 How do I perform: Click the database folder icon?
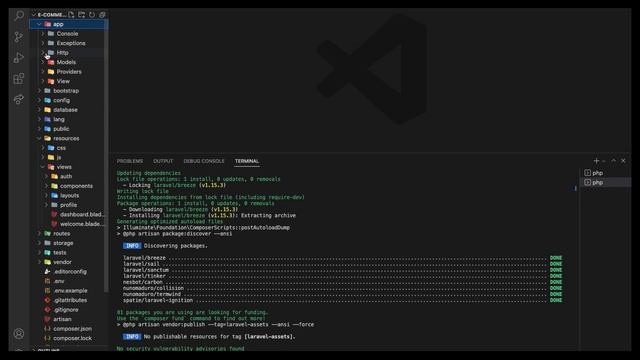click(x=47, y=110)
